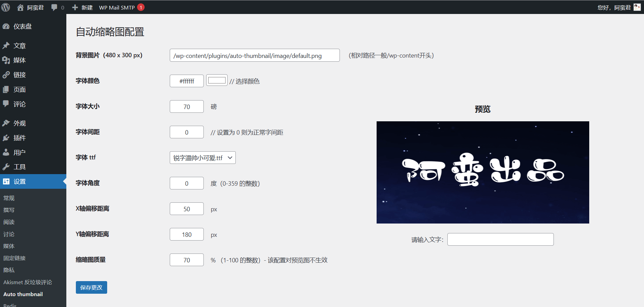Click the 链接 links icon in sidebar
This screenshot has width=644, height=307.
(x=6, y=75)
